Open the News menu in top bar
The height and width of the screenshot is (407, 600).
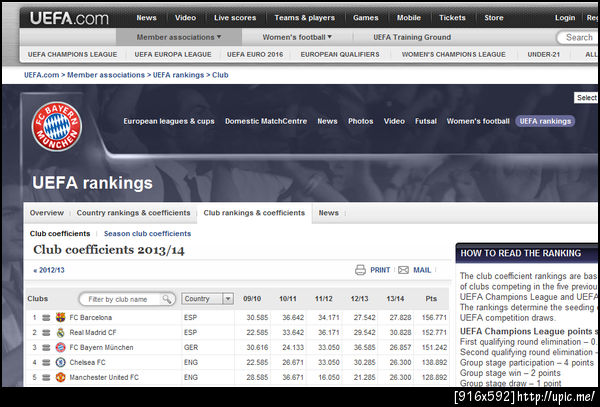[x=147, y=18]
